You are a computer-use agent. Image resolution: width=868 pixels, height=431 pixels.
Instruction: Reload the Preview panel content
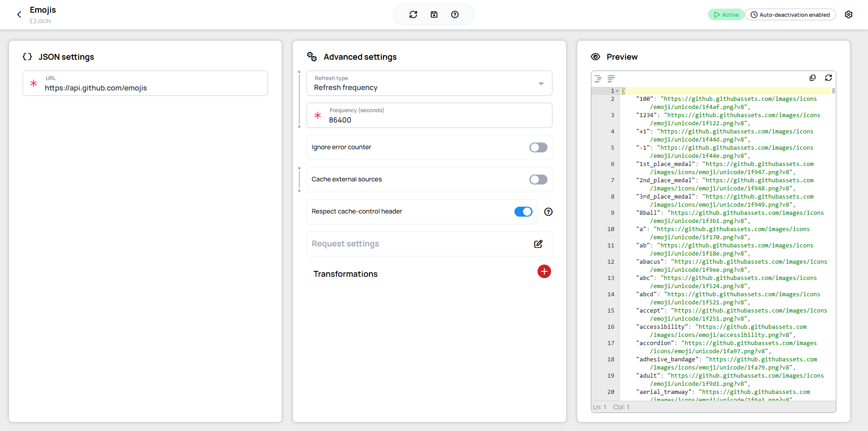(x=829, y=78)
